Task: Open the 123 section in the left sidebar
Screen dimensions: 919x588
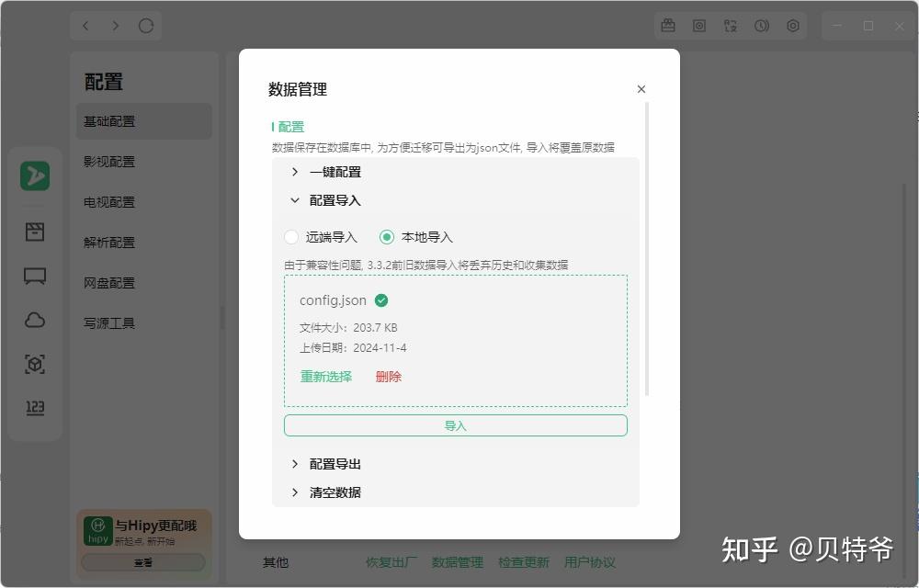Action: [x=35, y=408]
